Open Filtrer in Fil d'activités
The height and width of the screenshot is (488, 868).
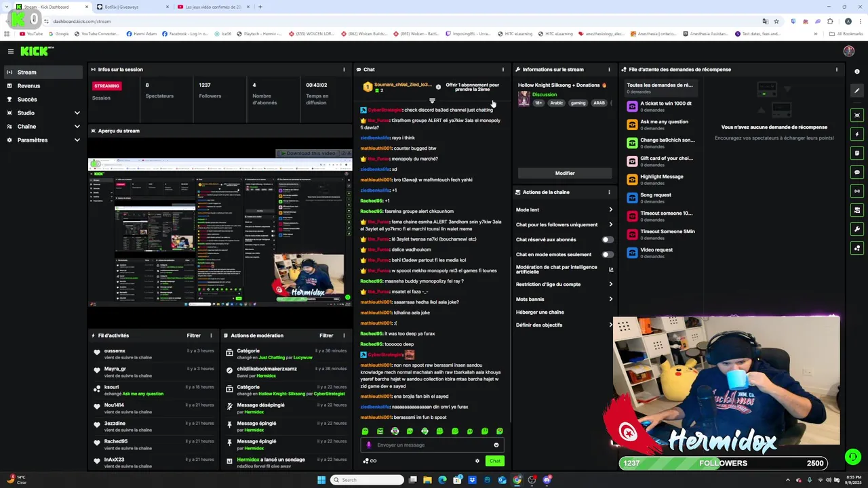tap(193, 335)
